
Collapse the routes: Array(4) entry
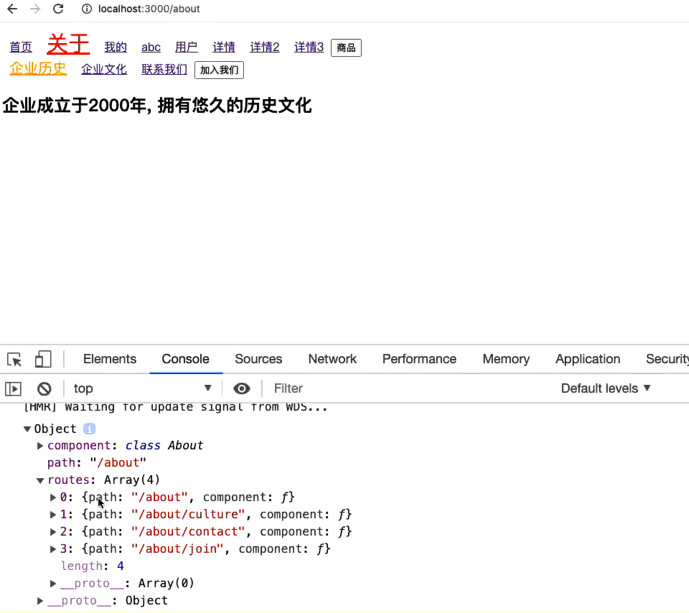click(x=40, y=480)
